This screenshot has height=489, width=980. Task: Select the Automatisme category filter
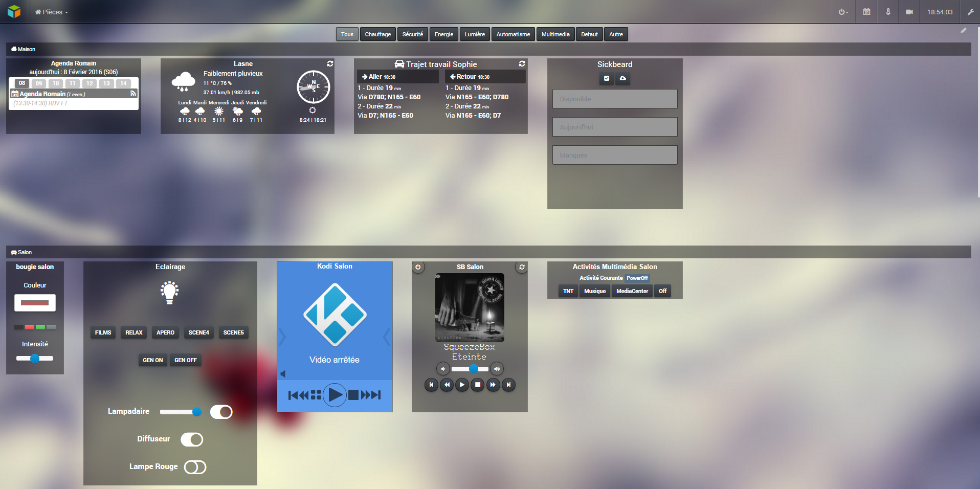pos(513,34)
